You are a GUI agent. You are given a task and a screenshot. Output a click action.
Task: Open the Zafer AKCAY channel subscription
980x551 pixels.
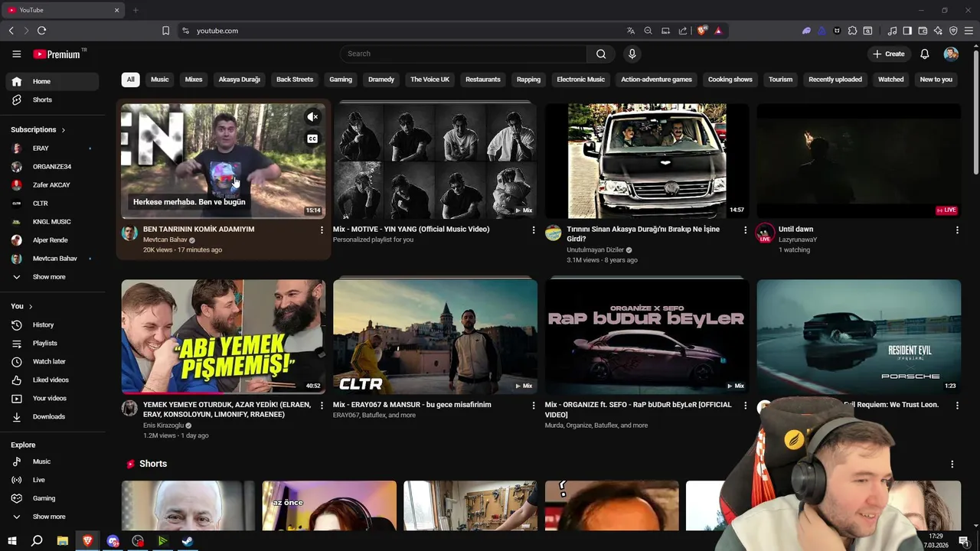tap(52, 184)
